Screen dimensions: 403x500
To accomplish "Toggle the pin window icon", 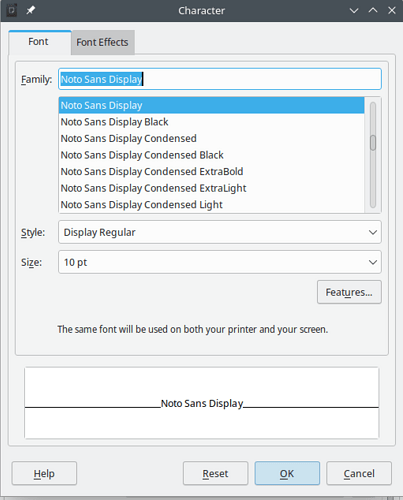I will click(31, 10).
